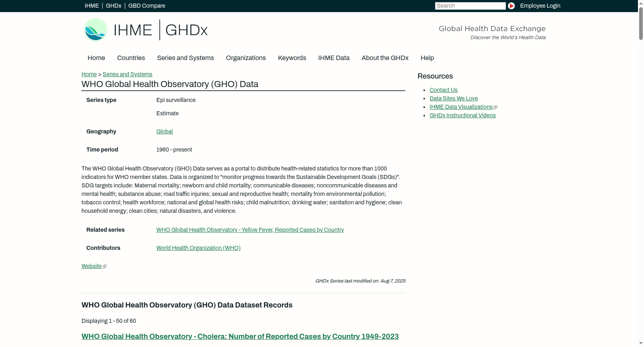This screenshot has width=644, height=347.
Task: Click the scrollbar down arrow
Action: point(641,344)
